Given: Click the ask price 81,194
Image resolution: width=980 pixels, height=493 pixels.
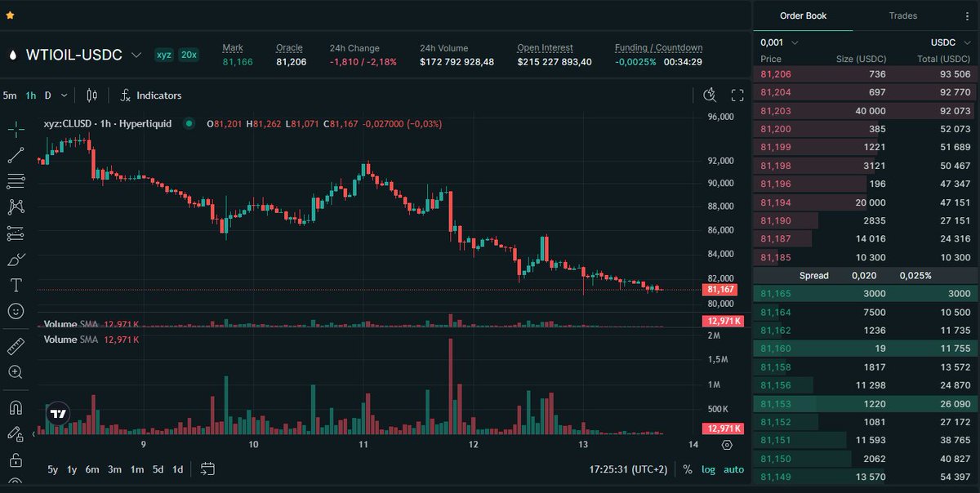Looking at the screenshot, I should click(775, 202).
